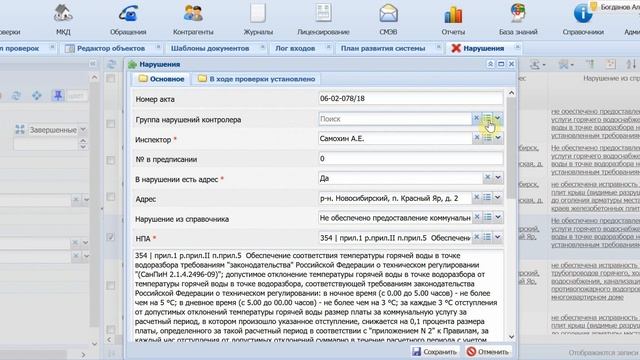
Task: Switch to the Основное tab
Action: coord(161,79)
